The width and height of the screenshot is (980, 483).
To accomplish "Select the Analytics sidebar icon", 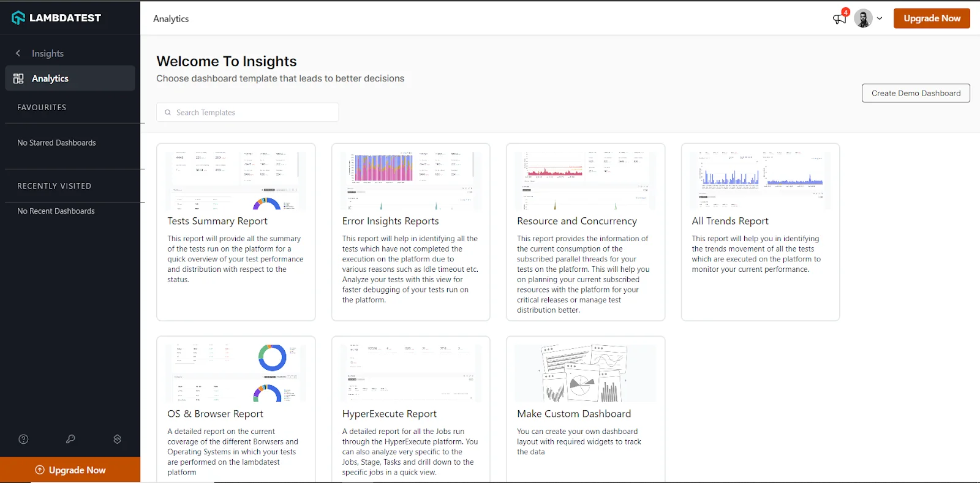I will (x=17, y=78).
